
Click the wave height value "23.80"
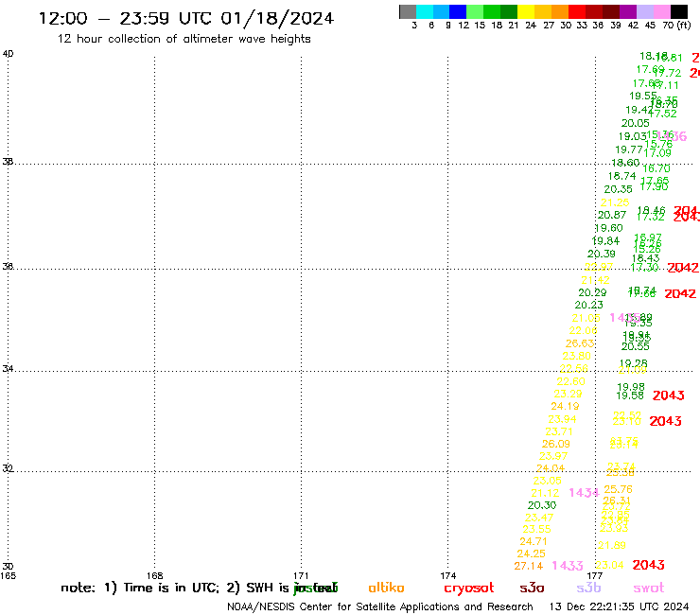tap(576, 356)
